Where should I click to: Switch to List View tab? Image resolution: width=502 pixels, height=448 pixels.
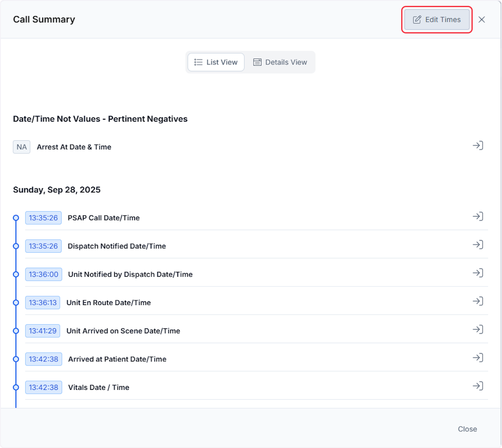click(x=216, y=62)
